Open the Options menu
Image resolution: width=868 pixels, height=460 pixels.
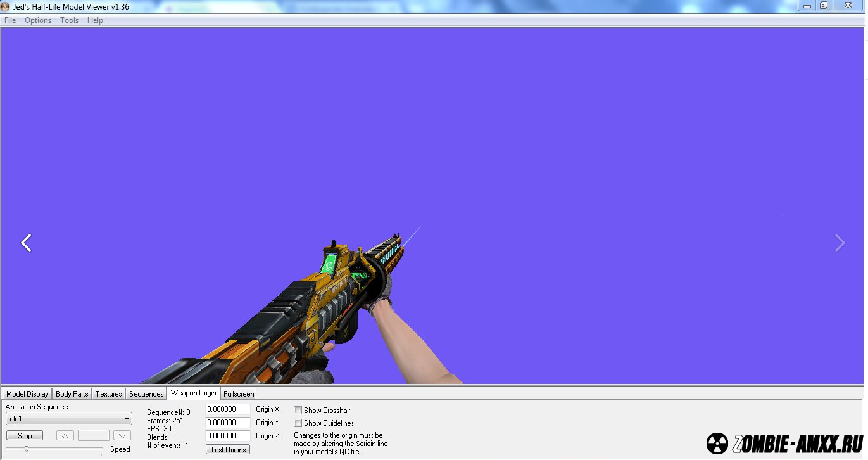(38, 20)
